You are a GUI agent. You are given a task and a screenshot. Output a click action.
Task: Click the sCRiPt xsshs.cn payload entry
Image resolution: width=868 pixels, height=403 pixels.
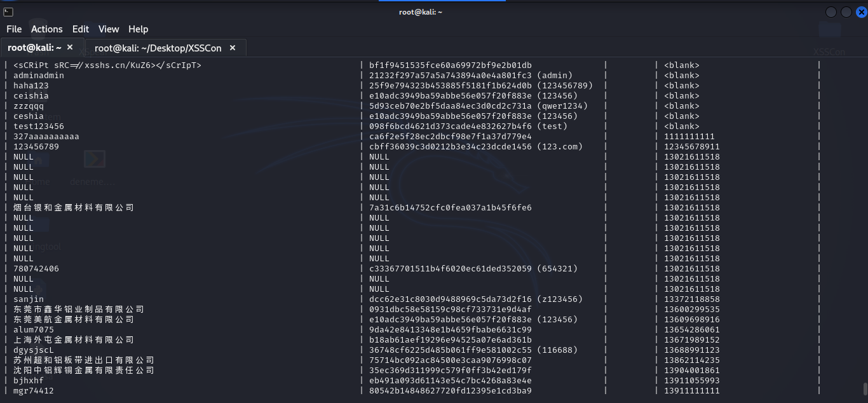pyautogui.click(x=107, y=65)
